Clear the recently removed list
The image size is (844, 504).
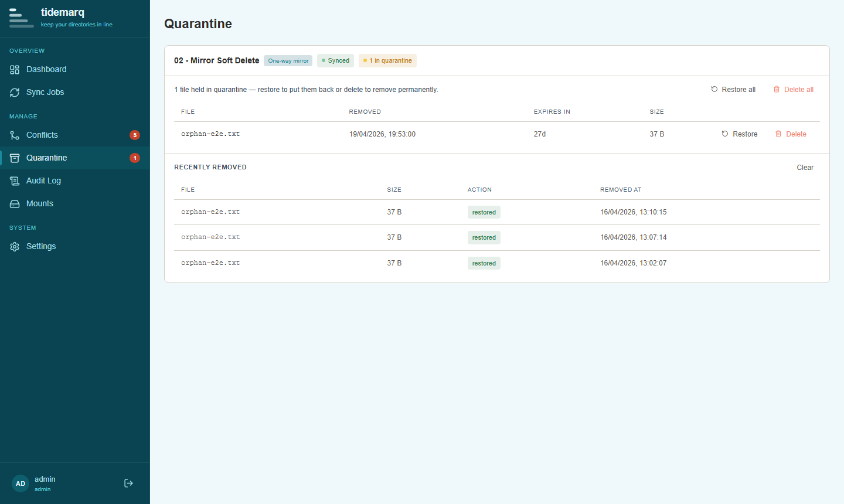pos(805,168)
